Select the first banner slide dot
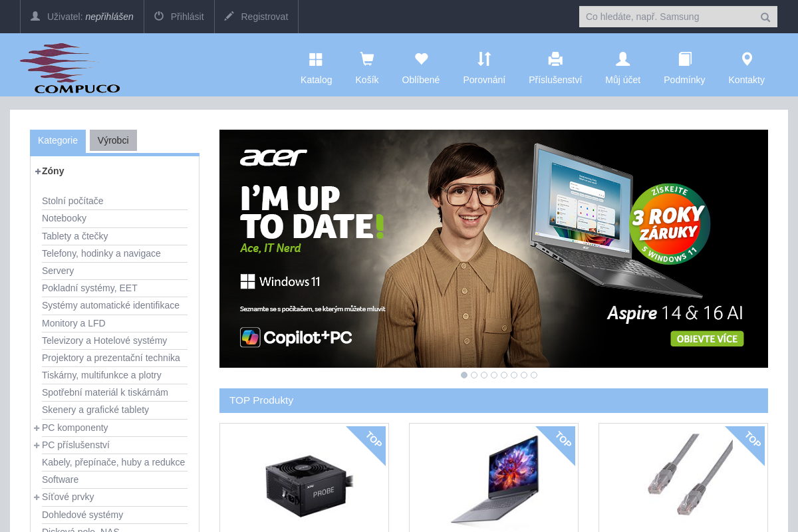The height and width of the screenshot is (532, 798). [464, 375]
